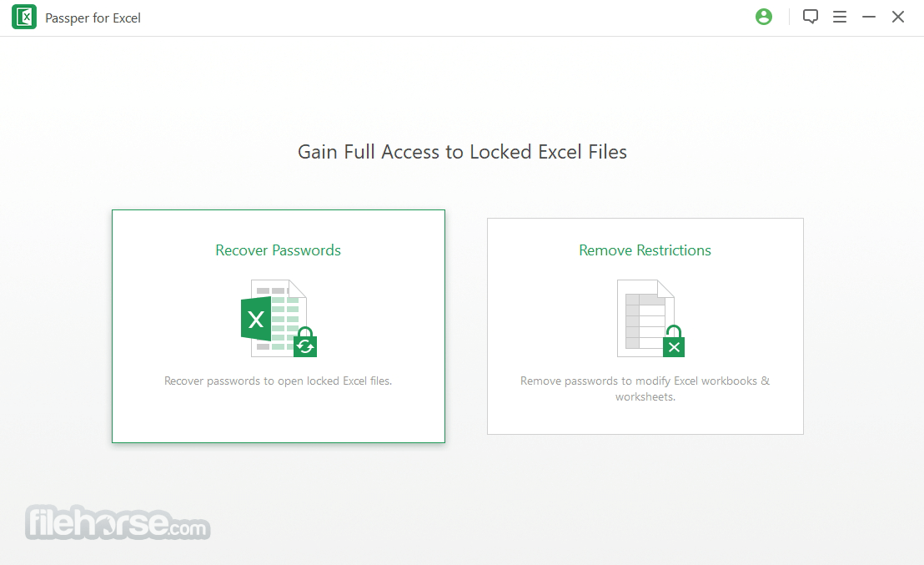Click 'Recover passwords to open locked Excel files' text
Image resolution: width=924 pixels, height=565 pixels.
pyautogui.click(x=279, y=381)
